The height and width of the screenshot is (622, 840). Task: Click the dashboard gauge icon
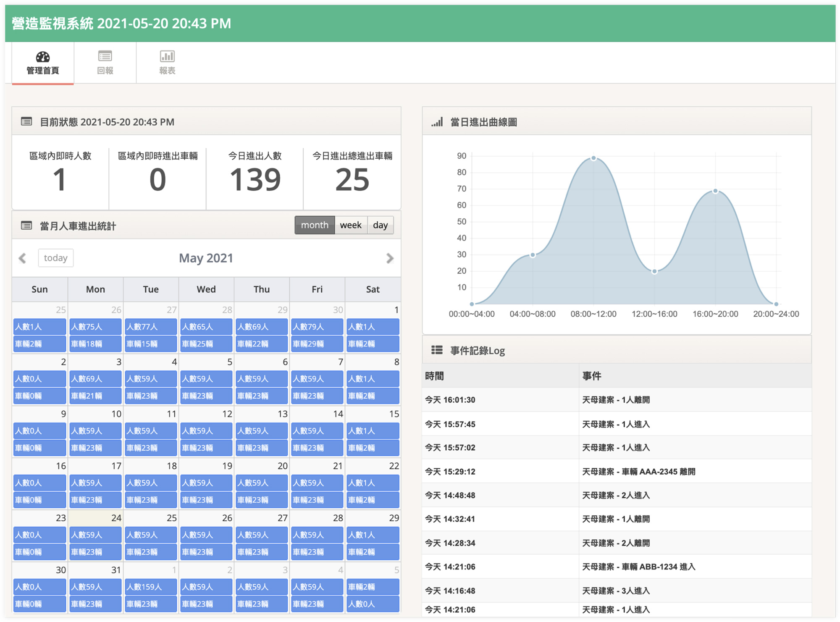(43, 56)
